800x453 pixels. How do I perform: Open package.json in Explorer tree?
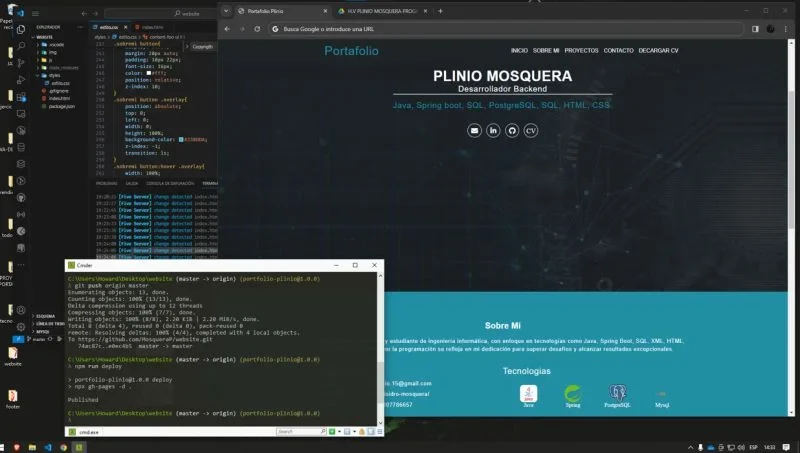tap(62, 106)
